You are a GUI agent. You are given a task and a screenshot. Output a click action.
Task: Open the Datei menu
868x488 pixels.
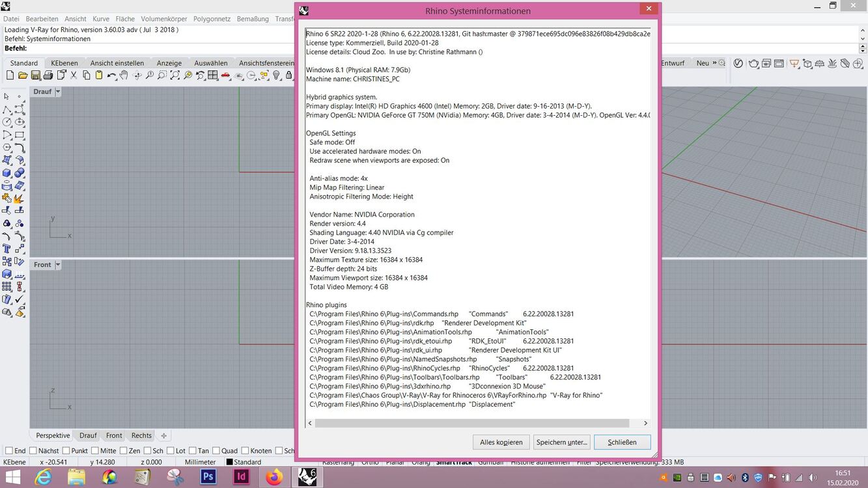click(11, 19)
